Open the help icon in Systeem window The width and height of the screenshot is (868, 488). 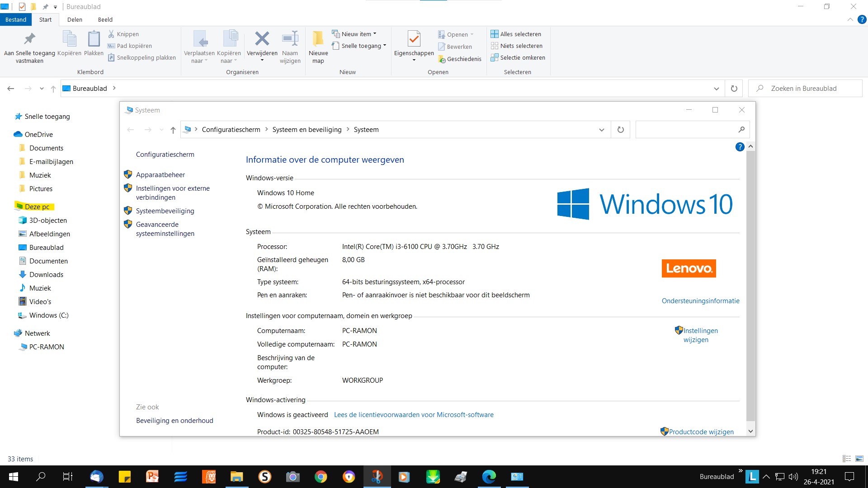740,147
